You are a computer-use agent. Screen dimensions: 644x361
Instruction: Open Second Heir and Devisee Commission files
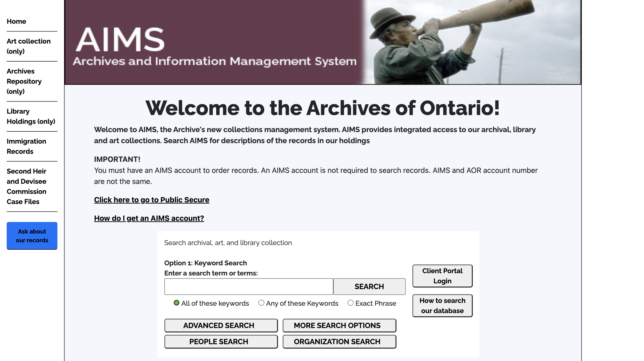26,187
